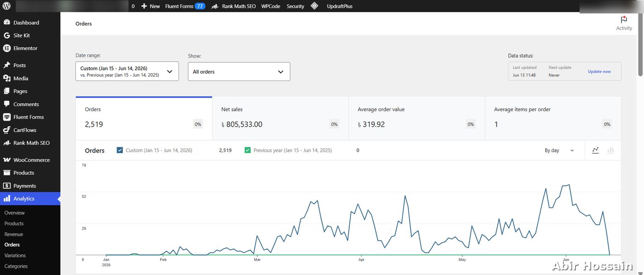Click the New plus icon in admin bar
The width and height of the screenshot is (644, 275).
[x=144, y=6]
